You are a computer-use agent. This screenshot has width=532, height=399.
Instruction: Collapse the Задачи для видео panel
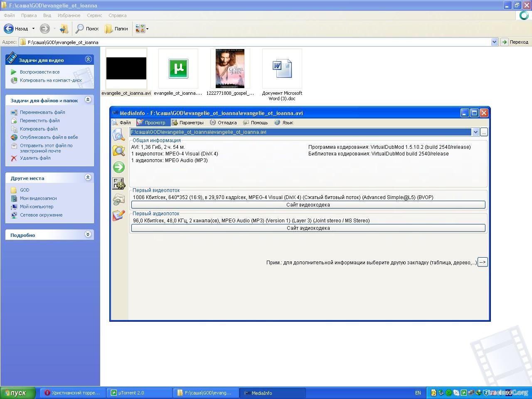tap(88, 59)
